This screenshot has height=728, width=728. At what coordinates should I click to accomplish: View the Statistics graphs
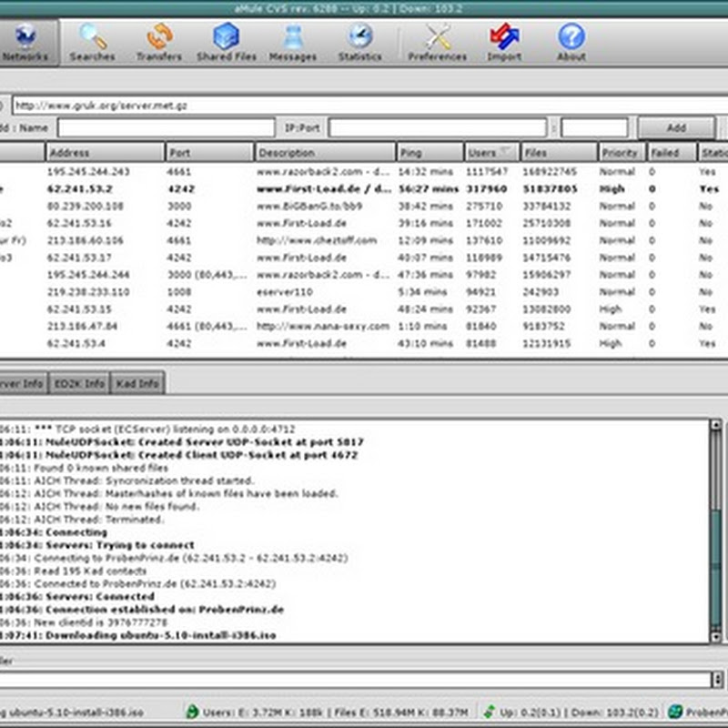(359, 42)
